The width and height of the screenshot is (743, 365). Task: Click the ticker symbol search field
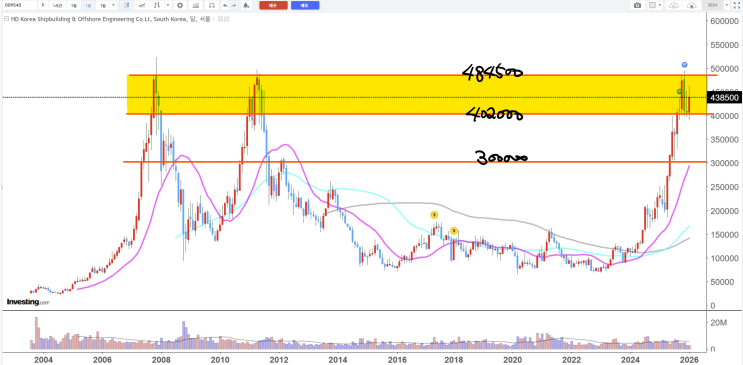[x=19, y=5]
